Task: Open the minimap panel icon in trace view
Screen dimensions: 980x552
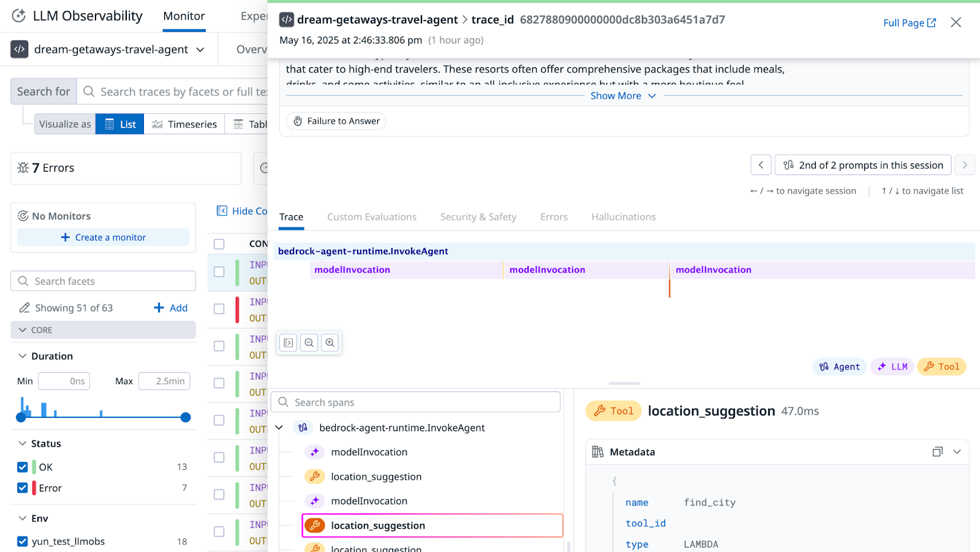Action: tap(287, 342)
